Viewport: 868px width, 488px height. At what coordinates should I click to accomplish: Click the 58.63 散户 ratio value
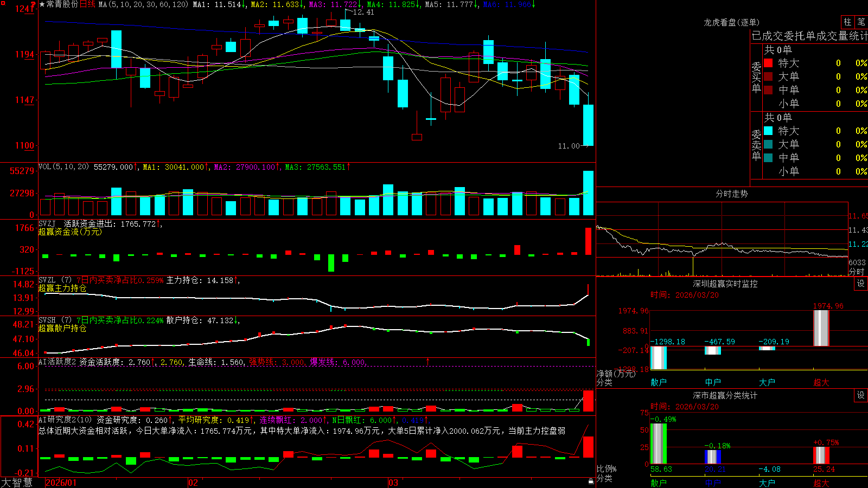tap(661, 469)
